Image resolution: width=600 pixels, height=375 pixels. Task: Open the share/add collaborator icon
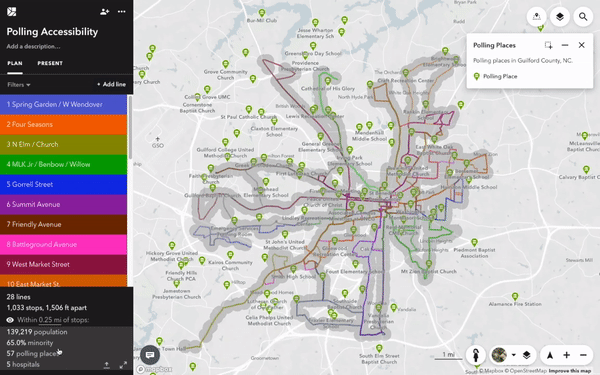coord(104,12)
